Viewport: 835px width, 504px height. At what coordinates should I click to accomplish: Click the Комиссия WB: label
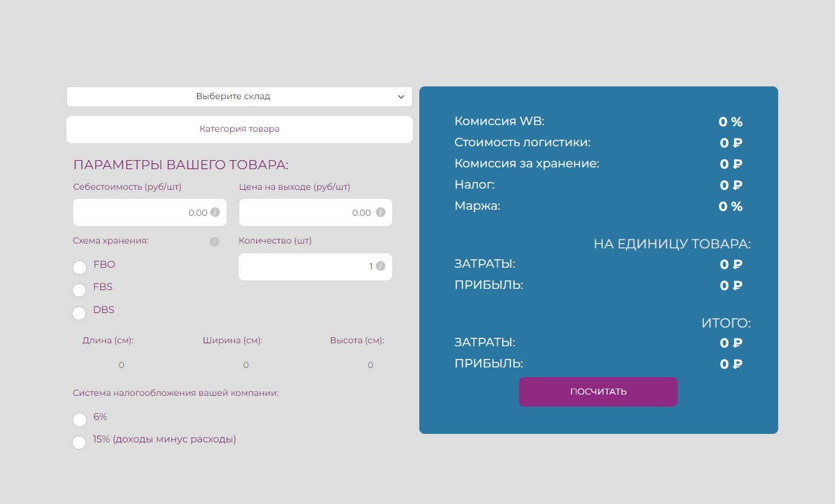tap(500, 121)
